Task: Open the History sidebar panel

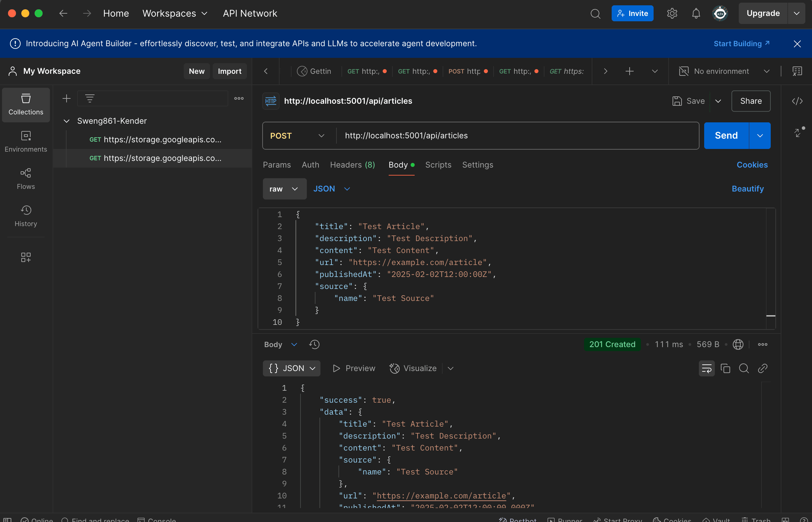Action: point(26,216)
